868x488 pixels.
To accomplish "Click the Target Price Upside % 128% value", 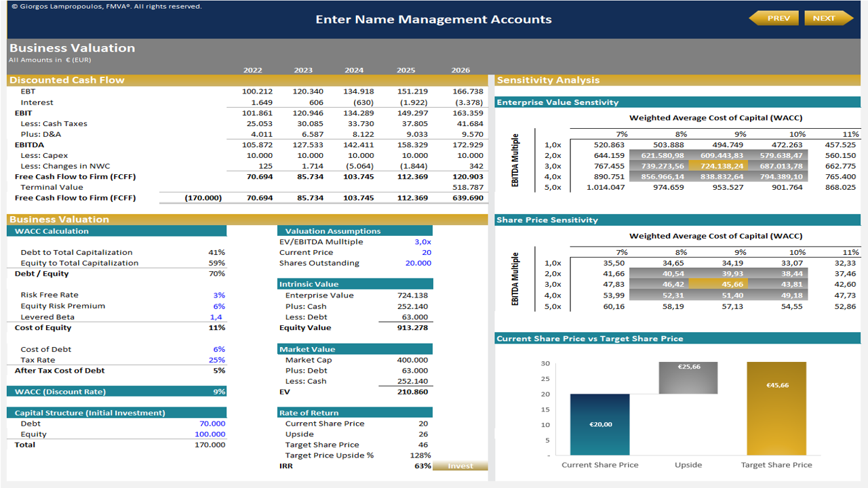I will 420,455.
